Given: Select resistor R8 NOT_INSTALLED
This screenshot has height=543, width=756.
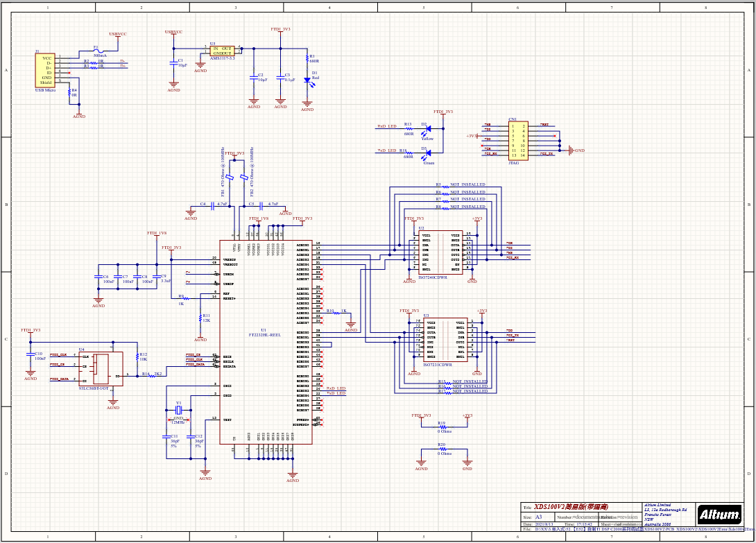Looking at the screenshot, I should (x=445, y=209).
